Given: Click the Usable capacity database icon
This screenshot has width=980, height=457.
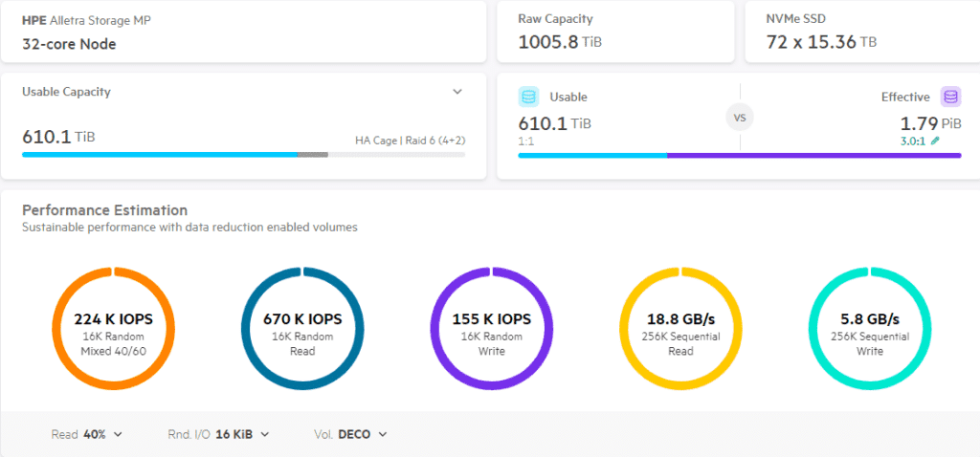Looking at the screenshot, I should click(x=528, y=97).
